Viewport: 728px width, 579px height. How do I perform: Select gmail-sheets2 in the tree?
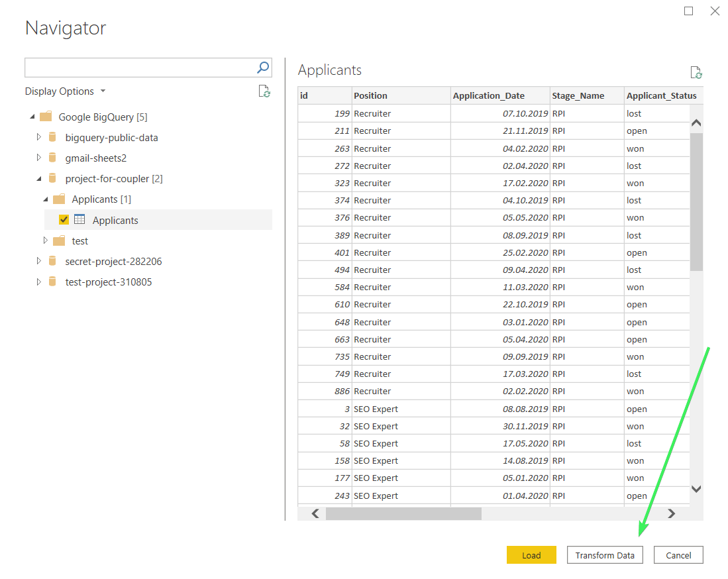[x=95, y=158]
